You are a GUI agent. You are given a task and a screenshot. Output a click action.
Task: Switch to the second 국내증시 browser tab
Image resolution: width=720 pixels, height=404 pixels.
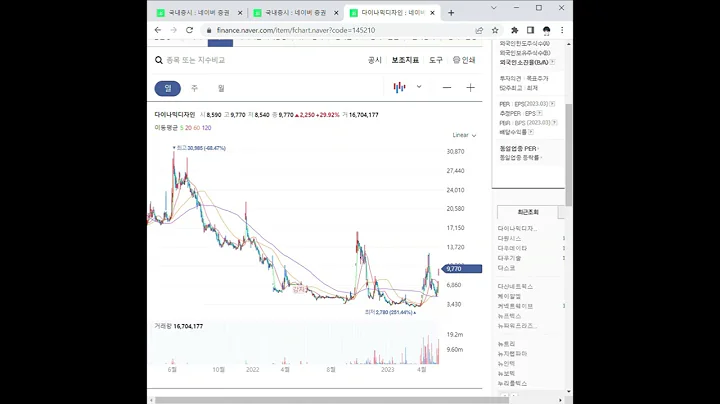click(x=295, y=13)
